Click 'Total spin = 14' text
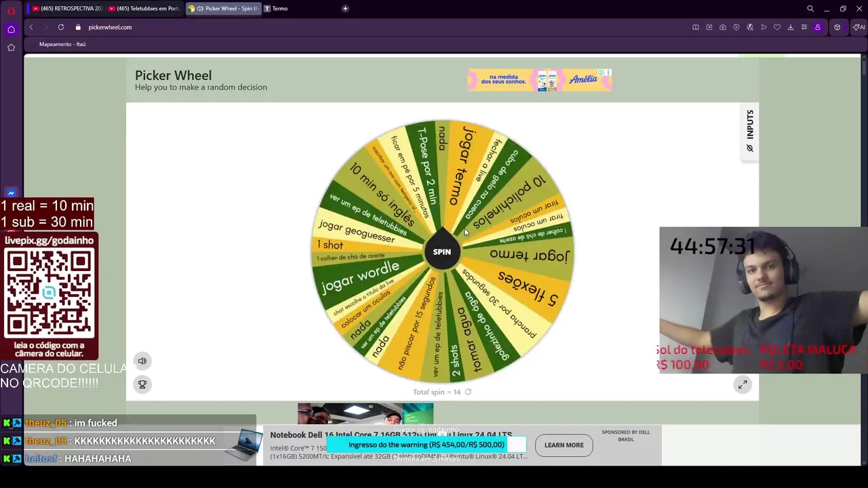Screen dimensions: 868x488 click(437, 392)
